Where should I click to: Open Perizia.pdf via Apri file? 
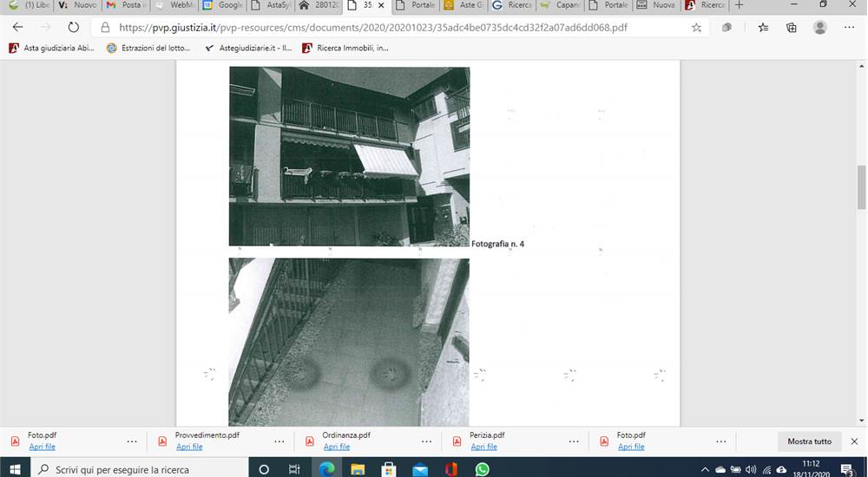[x=483, y=447]
